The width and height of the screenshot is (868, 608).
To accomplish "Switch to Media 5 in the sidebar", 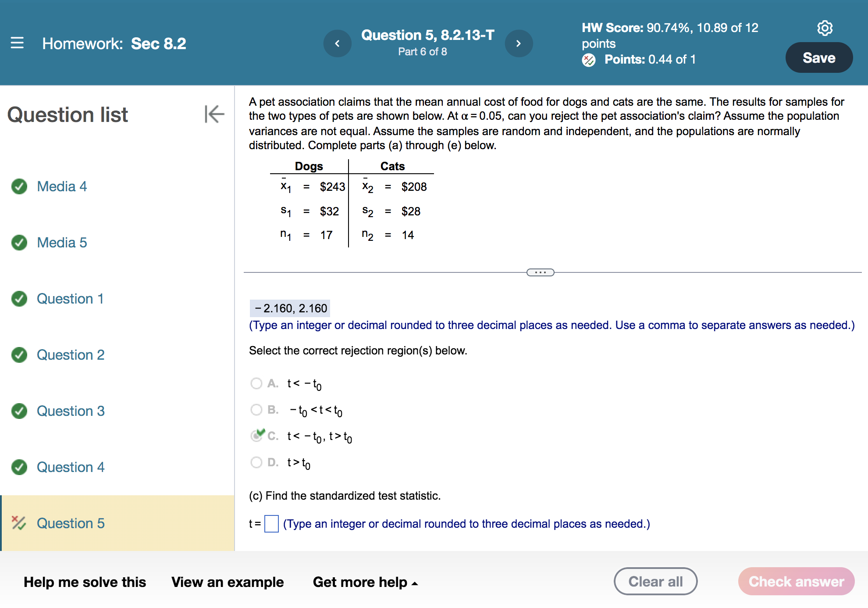I will [62, 242].
